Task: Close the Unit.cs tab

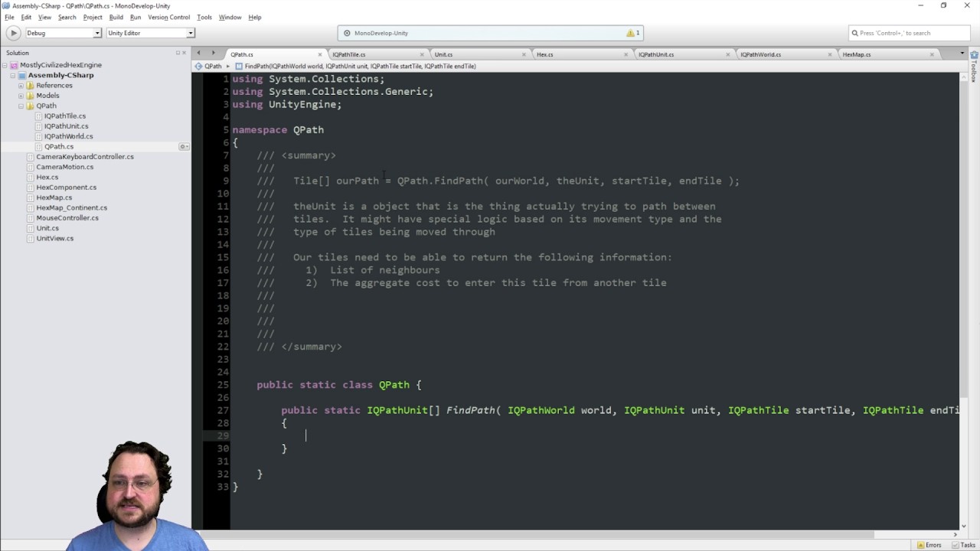Action: click(x=524, y=54)
